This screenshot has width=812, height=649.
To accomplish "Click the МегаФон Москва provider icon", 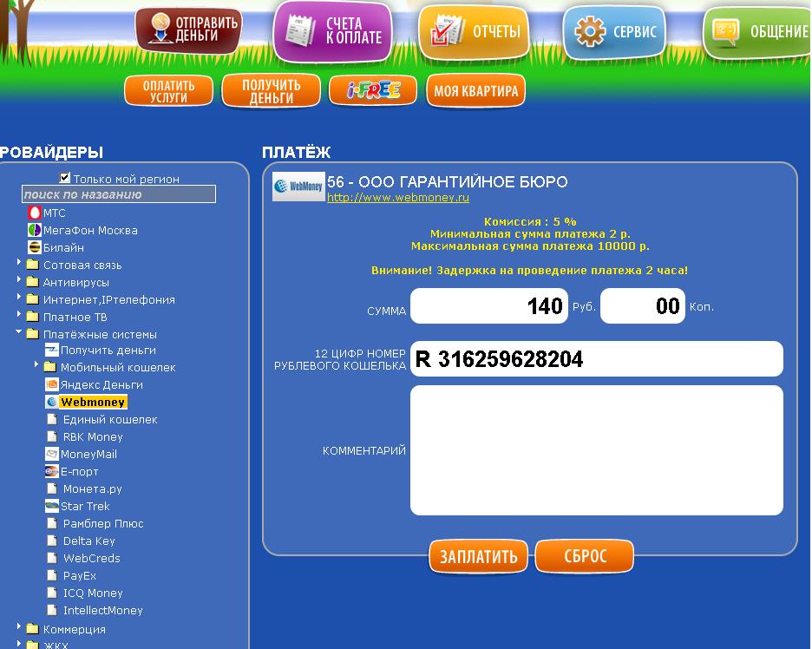I will [34, 230].
